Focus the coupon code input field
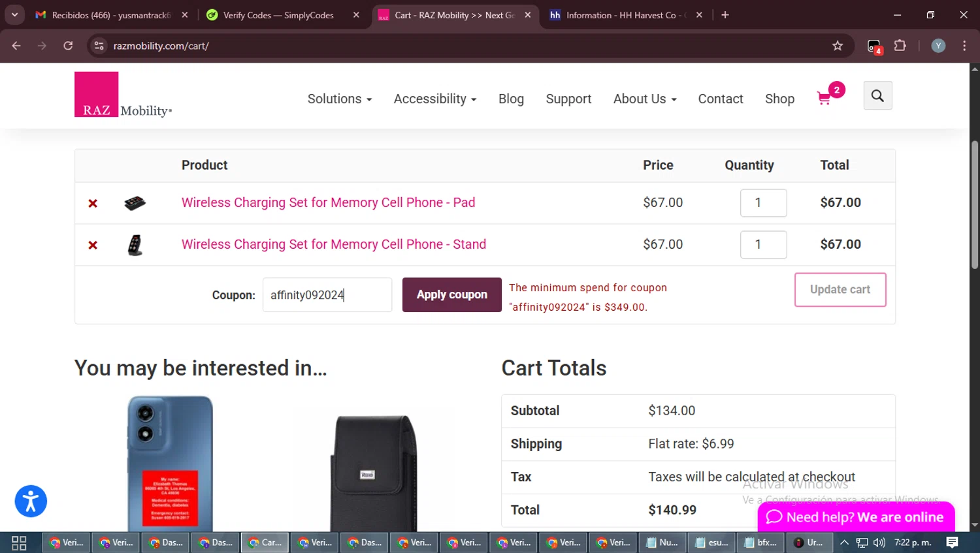 tap(327, 294)
